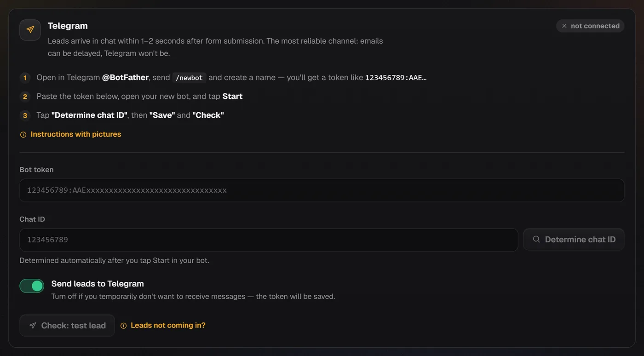
Task: Click the bold @BotFather mention
Action: click(125, 77)
